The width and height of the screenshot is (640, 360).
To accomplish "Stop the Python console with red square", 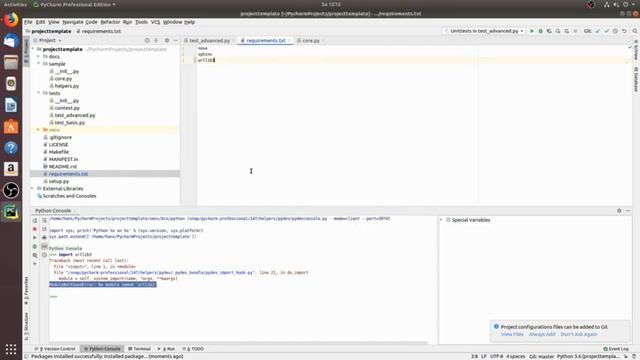I will coord(35,229).
